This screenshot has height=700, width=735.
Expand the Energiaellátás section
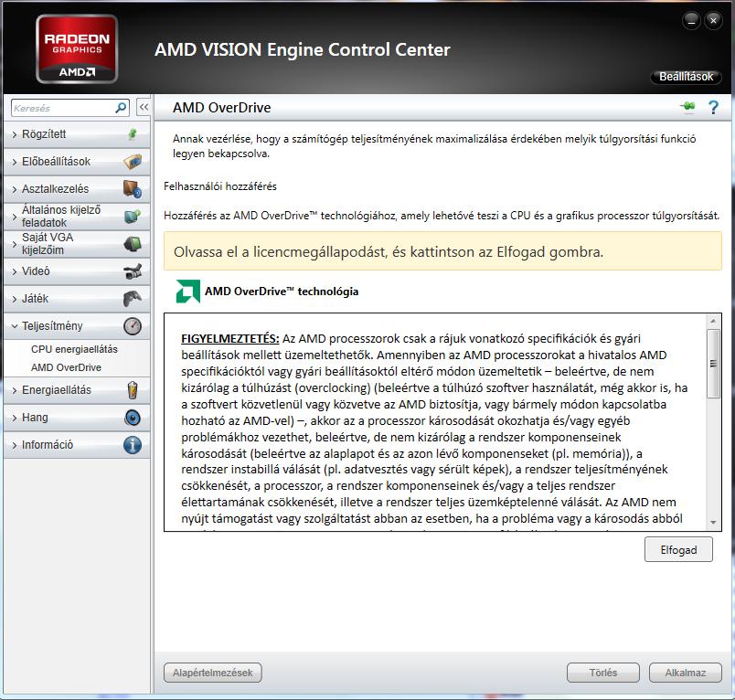(x=77, y=390)
